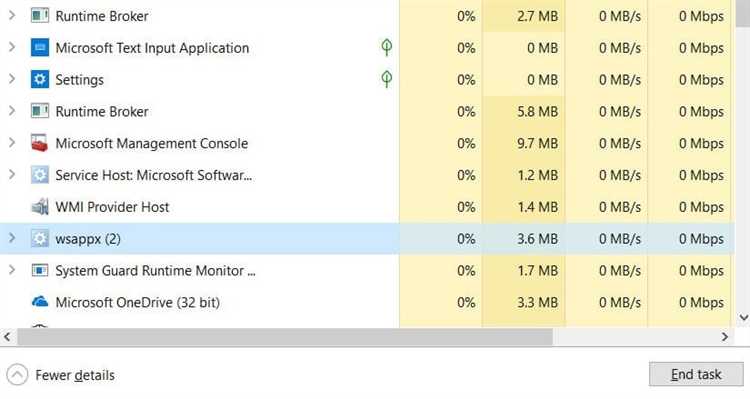The width and height of the screenshot is (750, 399).
Task: Click the WMI Provider Host icon
Action: (40, 207)
